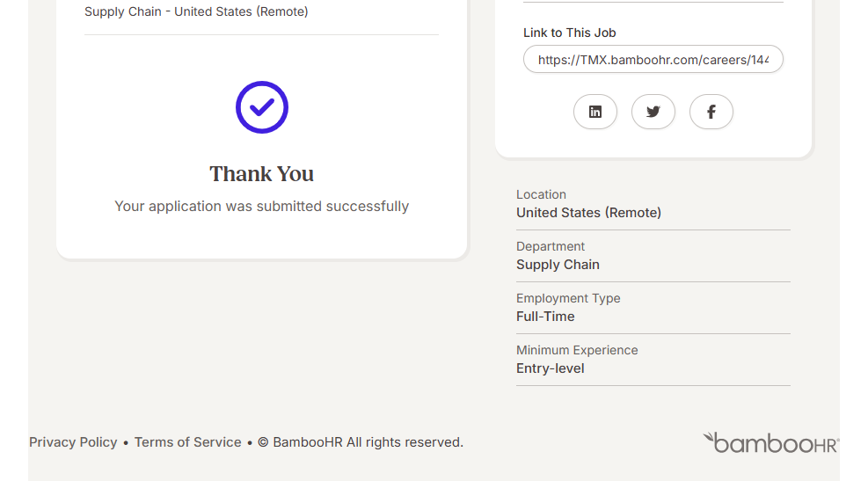Share the job on LinkedIn
The width and height of the screenshot is (868, 481).
click(595, 112)
